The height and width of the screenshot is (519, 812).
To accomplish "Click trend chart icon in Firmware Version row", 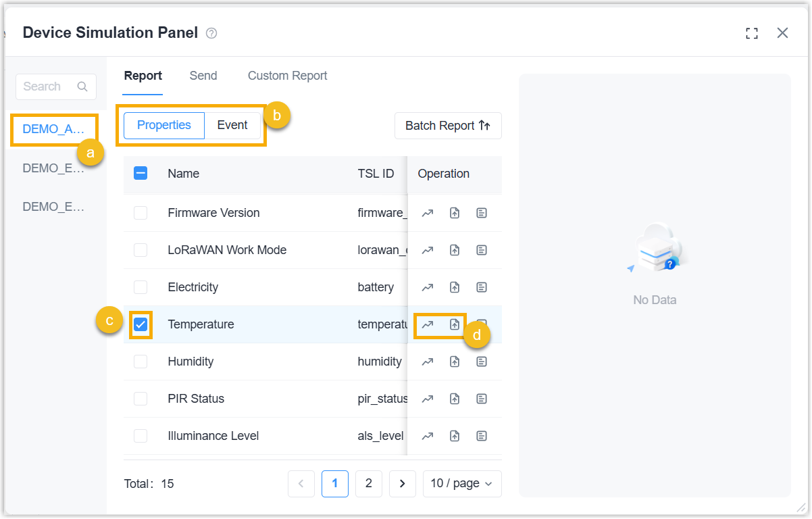I will pos(427,213).
